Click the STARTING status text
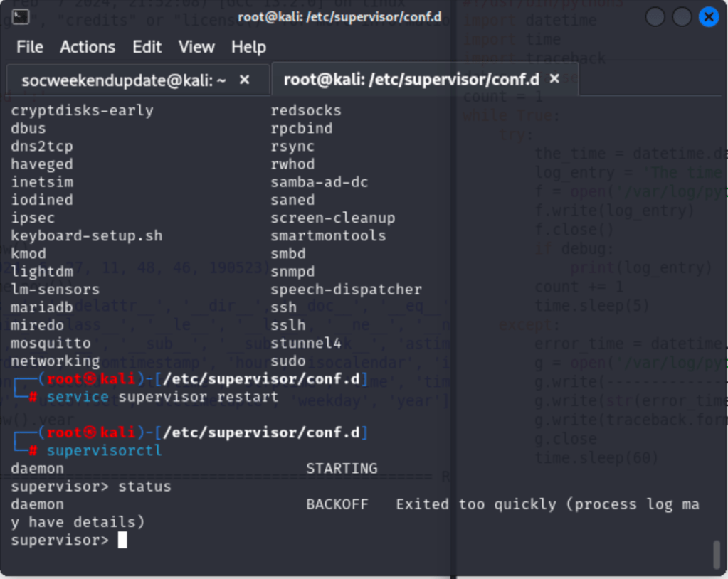728x579 pixels. tap(342, 469)
